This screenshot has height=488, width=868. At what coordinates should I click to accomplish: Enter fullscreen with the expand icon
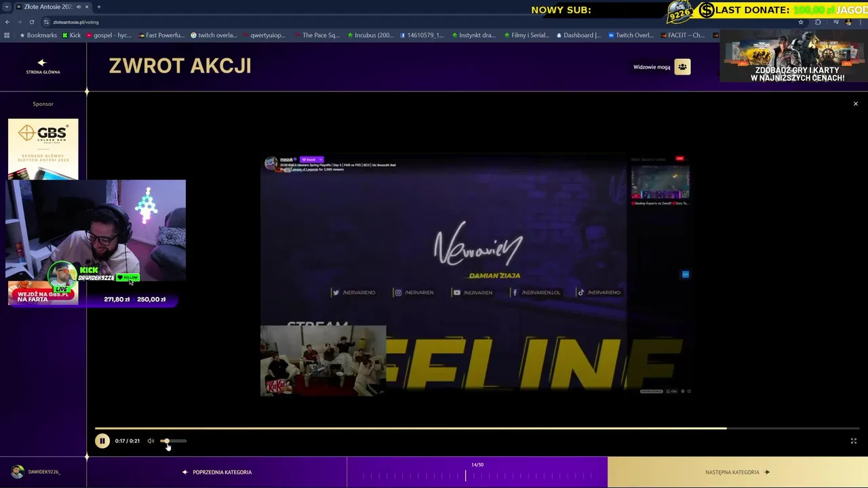(x=854, y=441)
